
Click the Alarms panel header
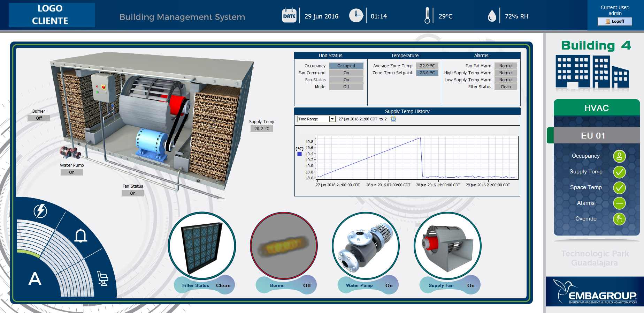coord(481,55)
